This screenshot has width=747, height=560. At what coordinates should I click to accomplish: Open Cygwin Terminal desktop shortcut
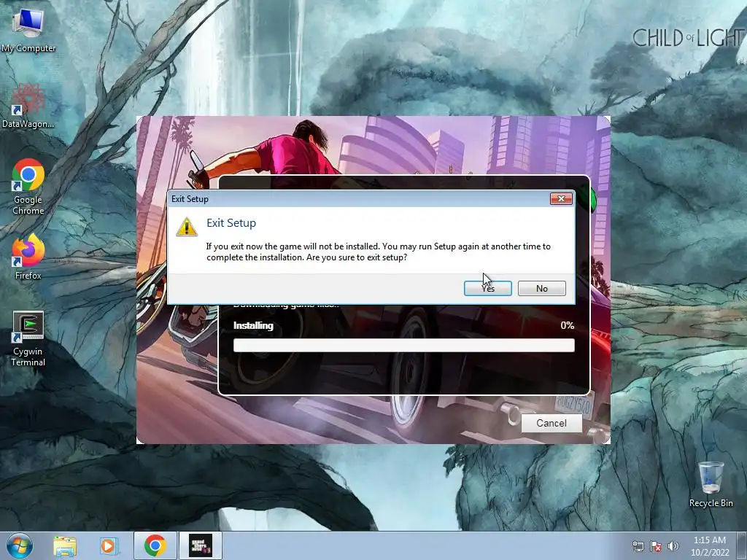coord(28,338)
